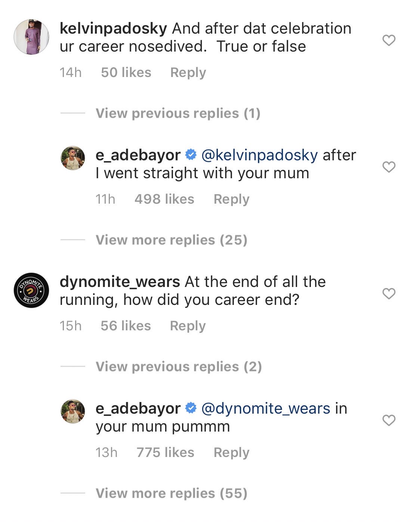This screenshot has width=420, height=522.
Task: Tap the heart on dynomite_wears' comment
Action: point(389,294)
